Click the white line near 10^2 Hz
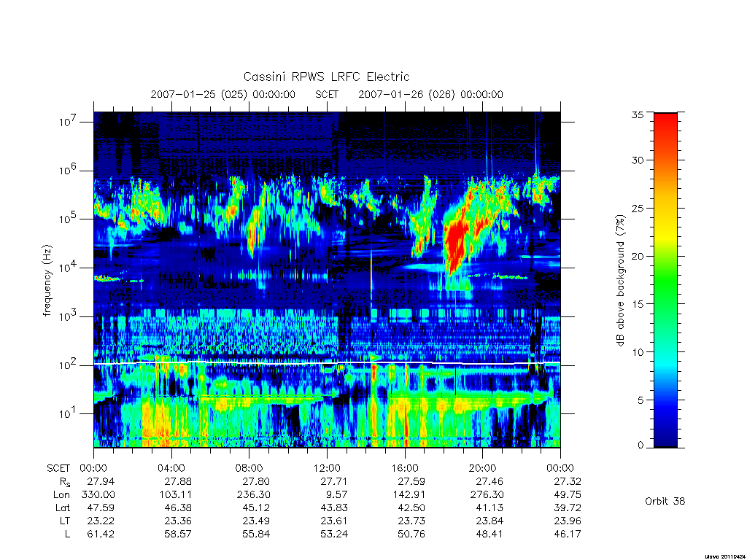This screenshot has height=560, width=747. tap(327, 363)
